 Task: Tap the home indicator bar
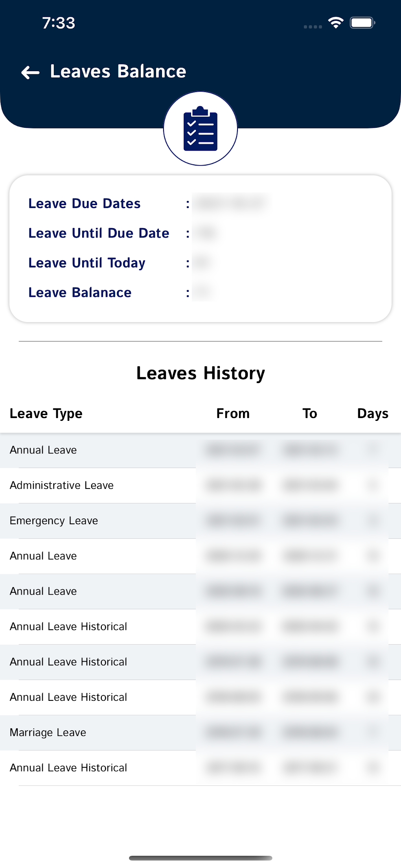(x=200, y=858)
